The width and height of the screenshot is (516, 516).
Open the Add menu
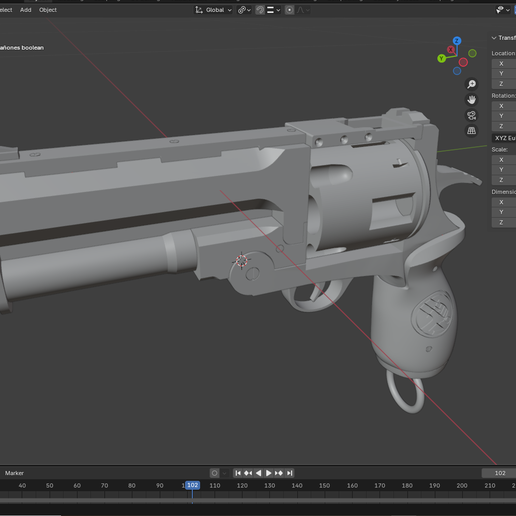coord(25,10)
